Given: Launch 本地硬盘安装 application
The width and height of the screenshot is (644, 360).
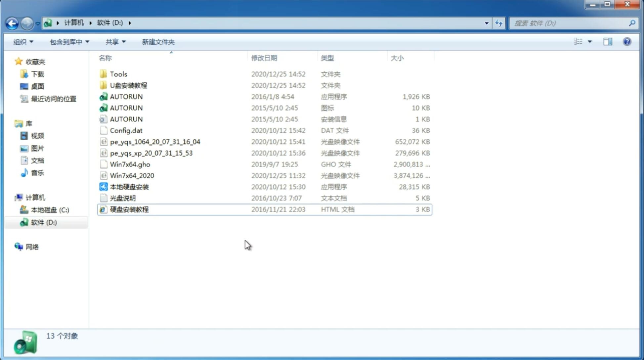Looking at the screenshot, I should click(x=129, y=187).
